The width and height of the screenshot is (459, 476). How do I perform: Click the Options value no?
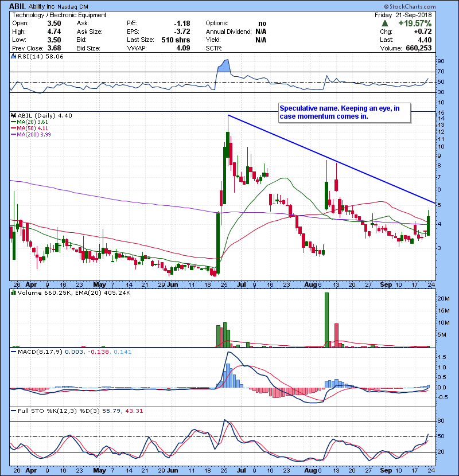pos(262,24)
